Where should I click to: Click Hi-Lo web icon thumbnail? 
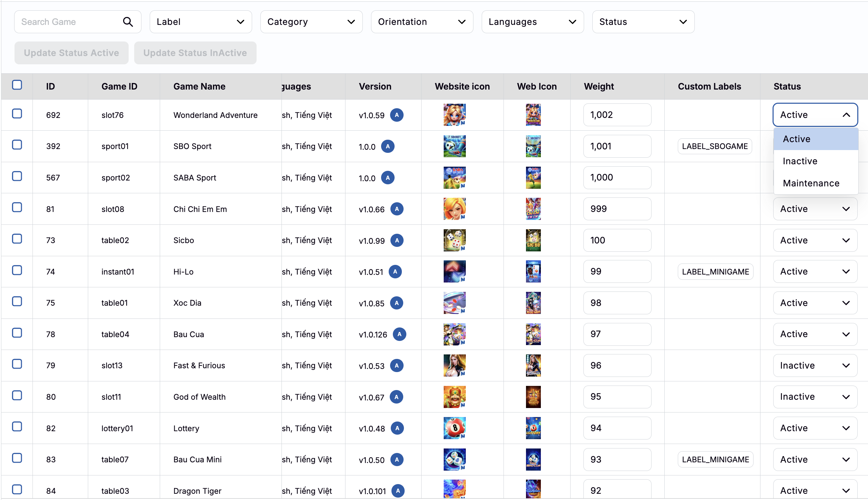(x=533, y=271)
